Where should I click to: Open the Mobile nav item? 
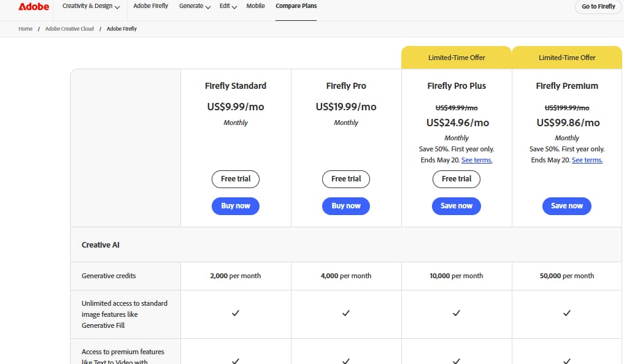click(x=255, y=6)
